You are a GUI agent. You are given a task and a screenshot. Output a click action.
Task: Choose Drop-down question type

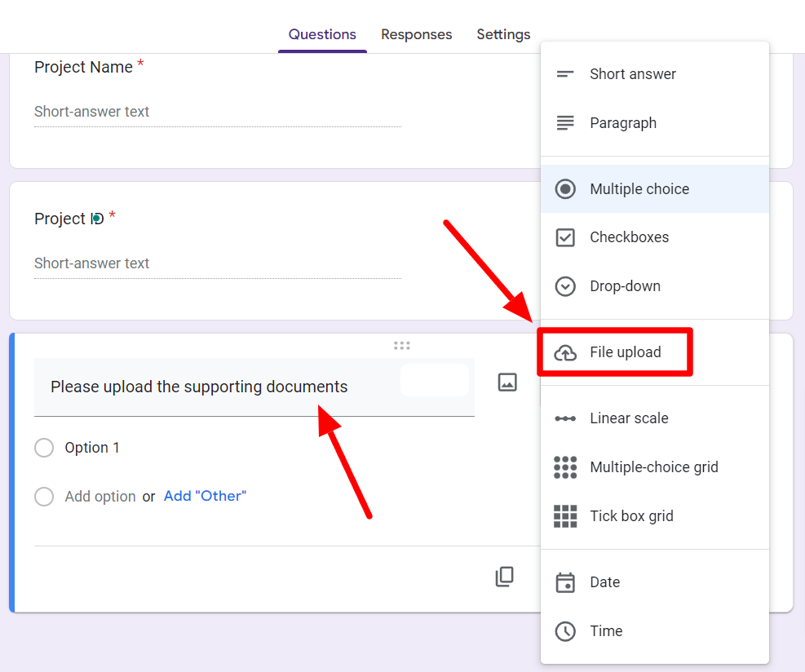pyautogui.click(x=655, y=286)
